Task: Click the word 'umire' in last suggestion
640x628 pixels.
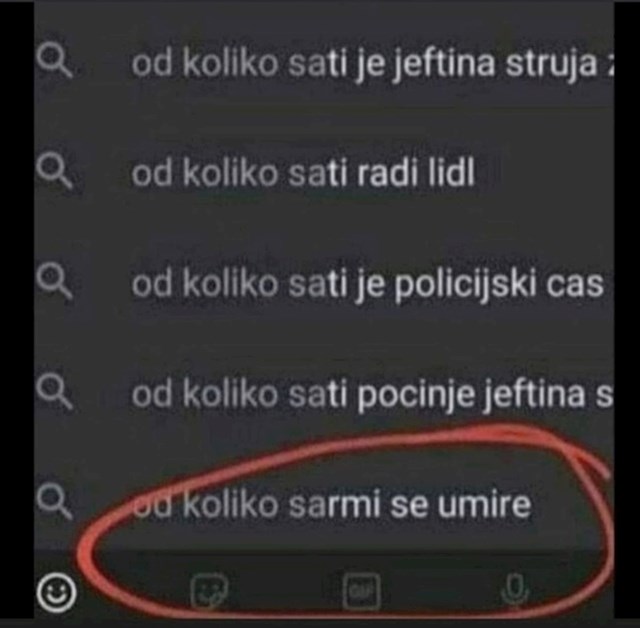Action: tap(484, 505)
